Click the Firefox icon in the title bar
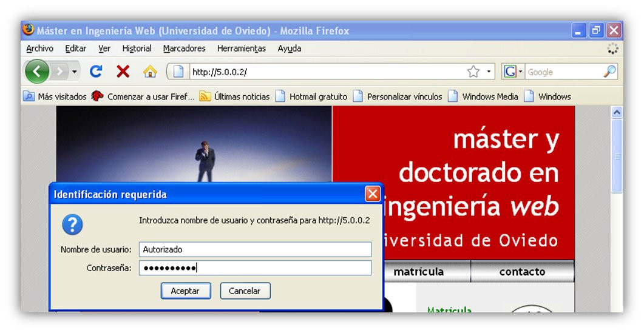The width and height of the screenshot is (644, 333). tap(29, 30)
